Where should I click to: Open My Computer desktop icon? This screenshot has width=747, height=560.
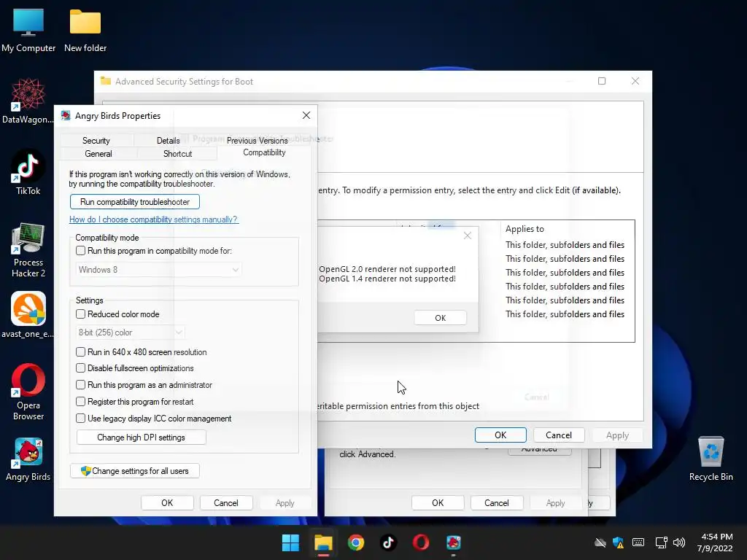[x=28, y=31]
